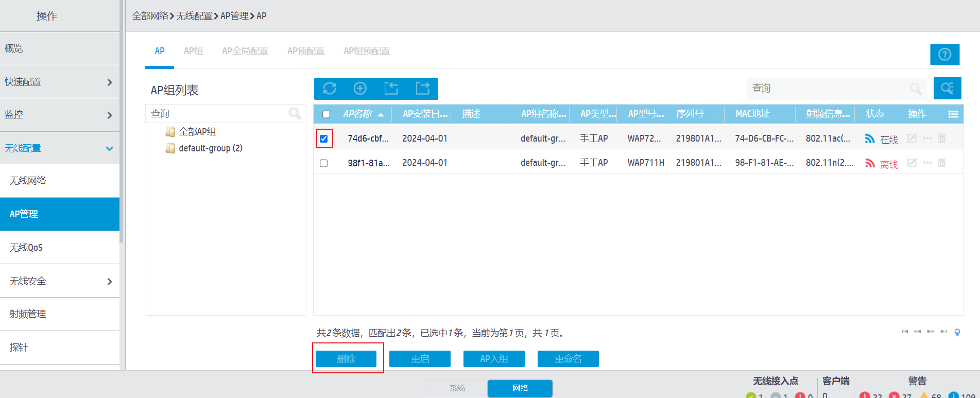Click the MAC地址 column header
This screenshot has width=980, height=398.
point(752,114)
